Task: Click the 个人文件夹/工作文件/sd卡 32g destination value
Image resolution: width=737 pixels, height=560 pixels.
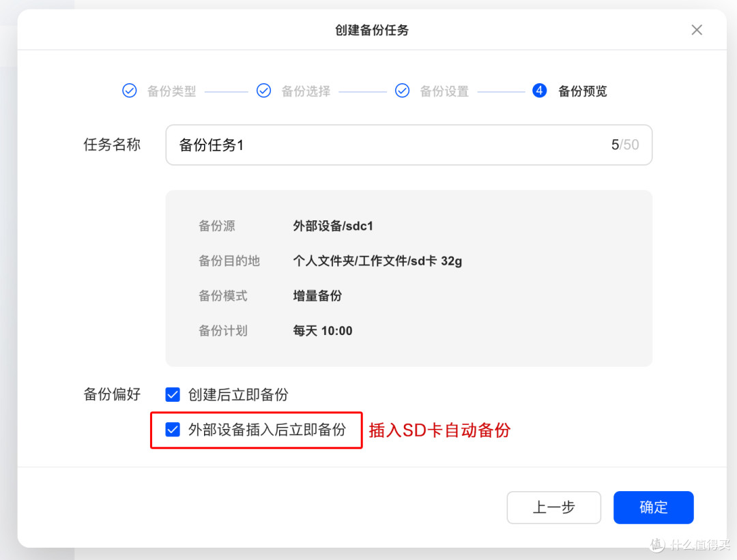Action: (377, 261)
